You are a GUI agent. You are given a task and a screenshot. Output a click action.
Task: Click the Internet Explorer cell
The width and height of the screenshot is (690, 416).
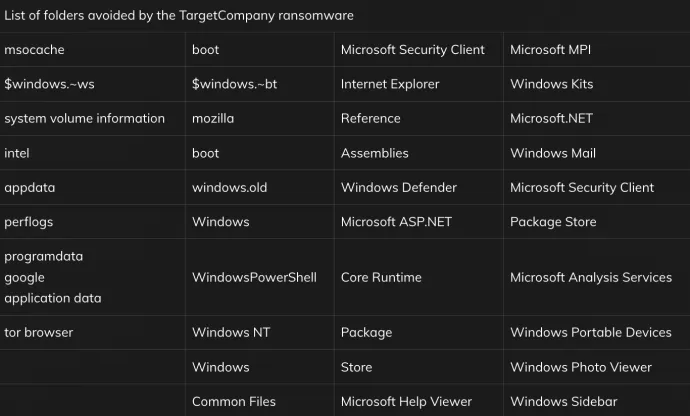click(390, 84)
